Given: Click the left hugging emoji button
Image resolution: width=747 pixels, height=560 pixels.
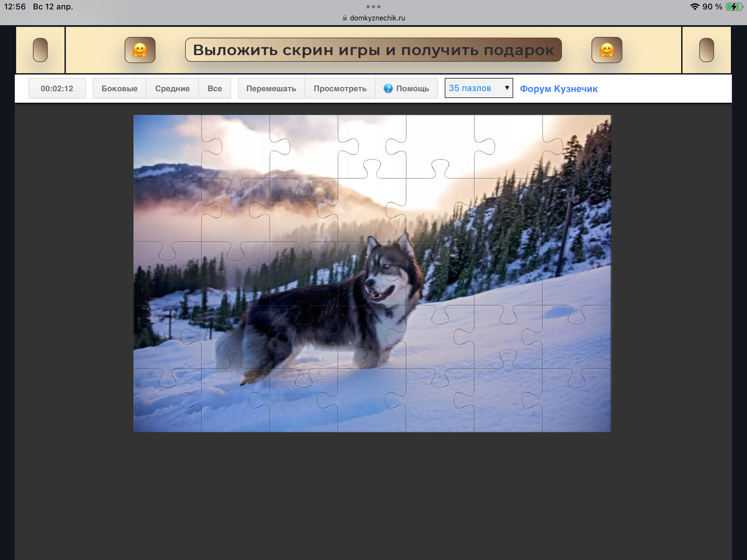Looking at the screenshot, I should [140, 50].
